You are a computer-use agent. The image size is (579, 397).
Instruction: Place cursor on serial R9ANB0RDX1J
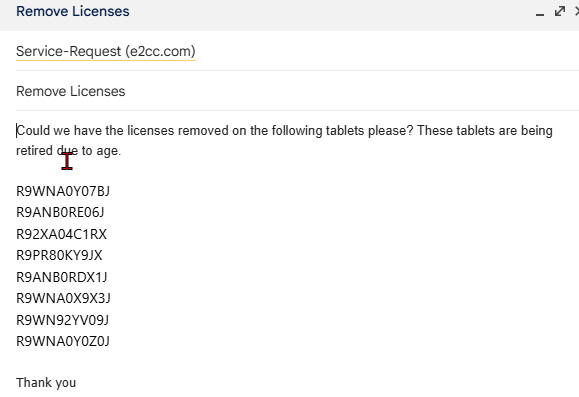point(61,277)
